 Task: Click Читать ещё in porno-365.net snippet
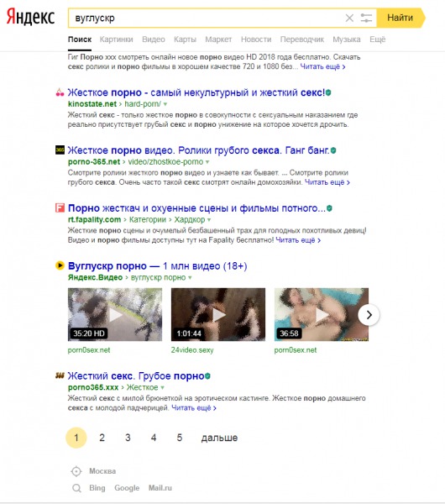pos(327,182)
